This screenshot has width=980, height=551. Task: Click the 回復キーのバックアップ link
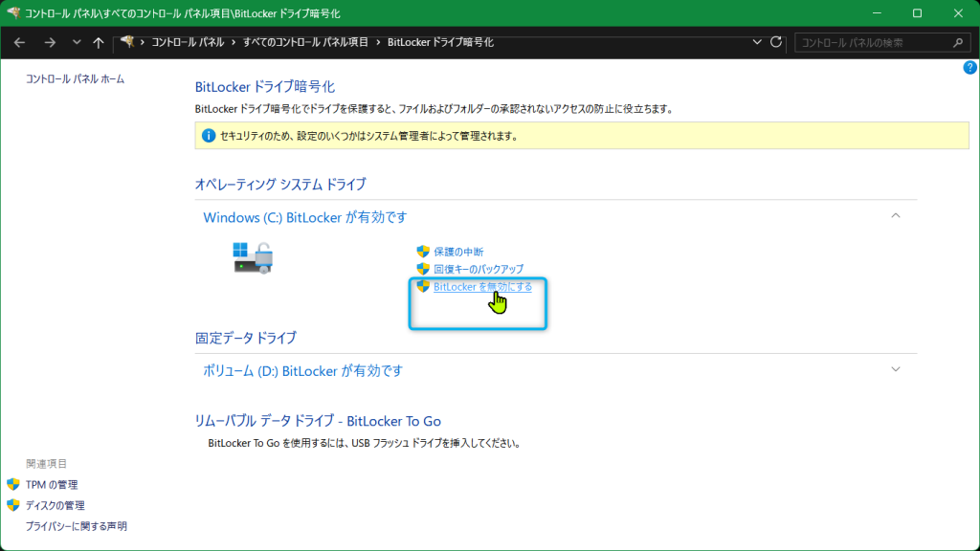tap(479, 269)
